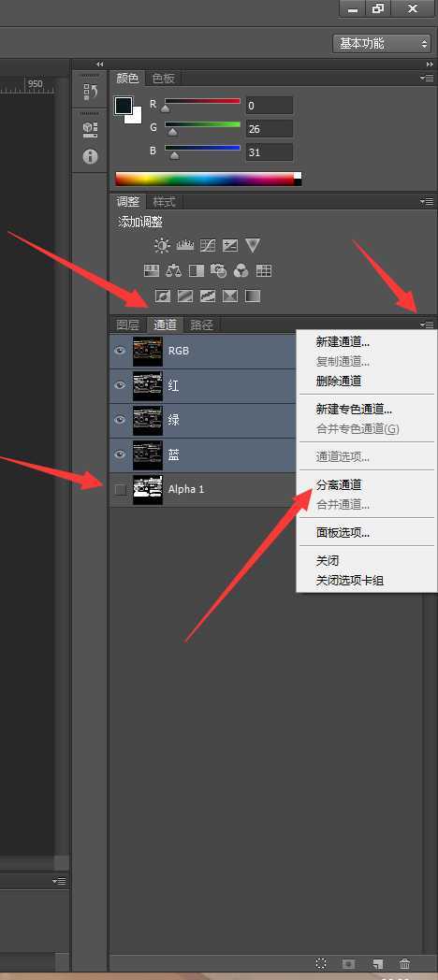
Task: Expand the icon dock with left double-arrow
Action: pyautogui.click(x=99, y=64)
